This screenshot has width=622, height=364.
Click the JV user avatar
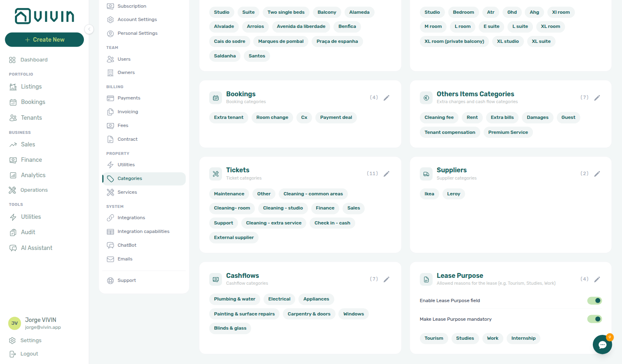[x=15, y=323]
